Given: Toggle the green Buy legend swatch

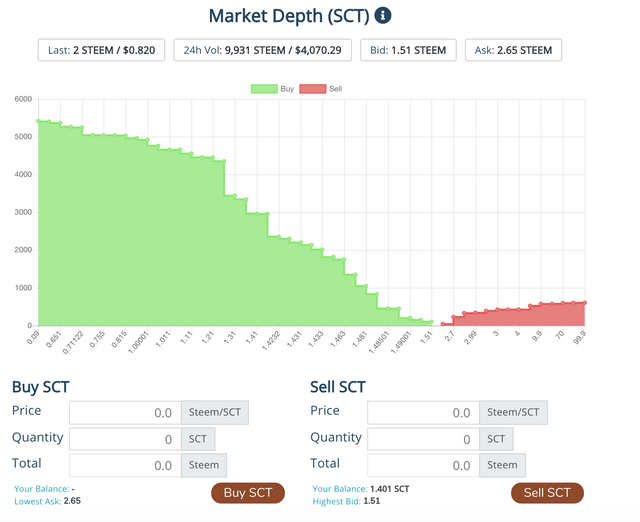Looking at the screenshot, I should [264, 89].
